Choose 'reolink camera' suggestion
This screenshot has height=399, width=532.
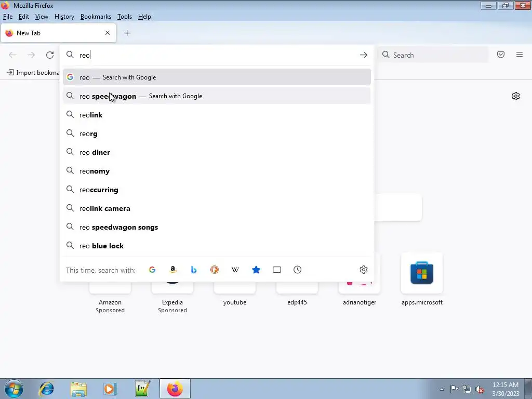coord(217,208)
